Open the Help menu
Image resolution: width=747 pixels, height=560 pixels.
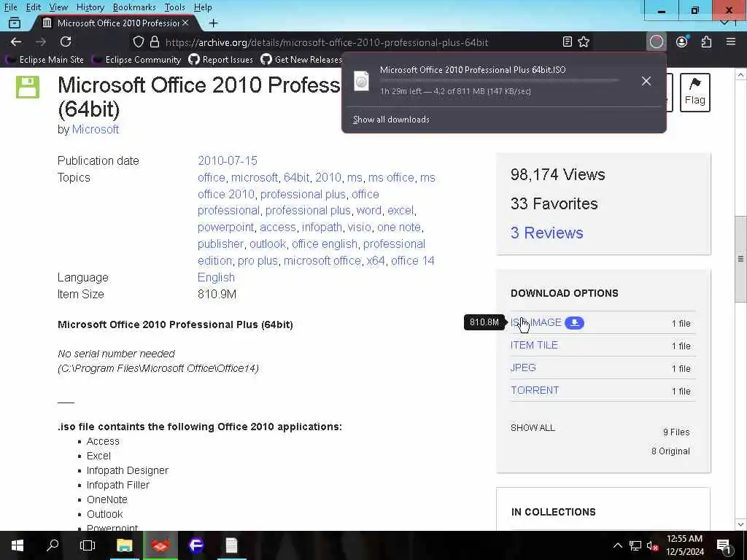pyautogui.click(x=203, y=7)
